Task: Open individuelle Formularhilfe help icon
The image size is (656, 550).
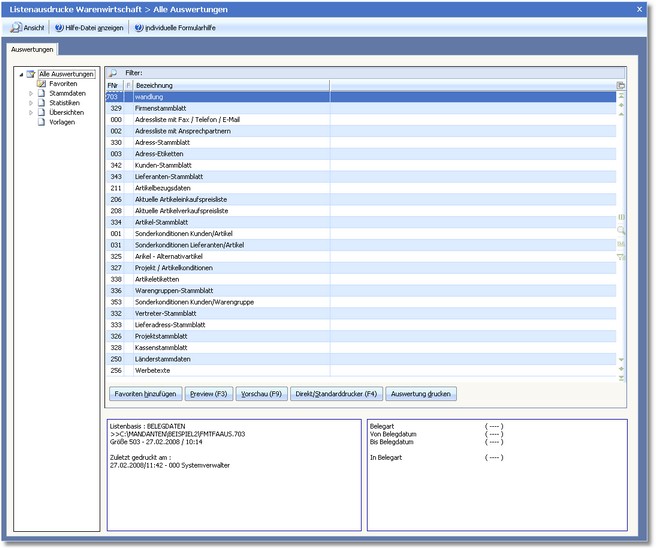Action: [139, 27]
